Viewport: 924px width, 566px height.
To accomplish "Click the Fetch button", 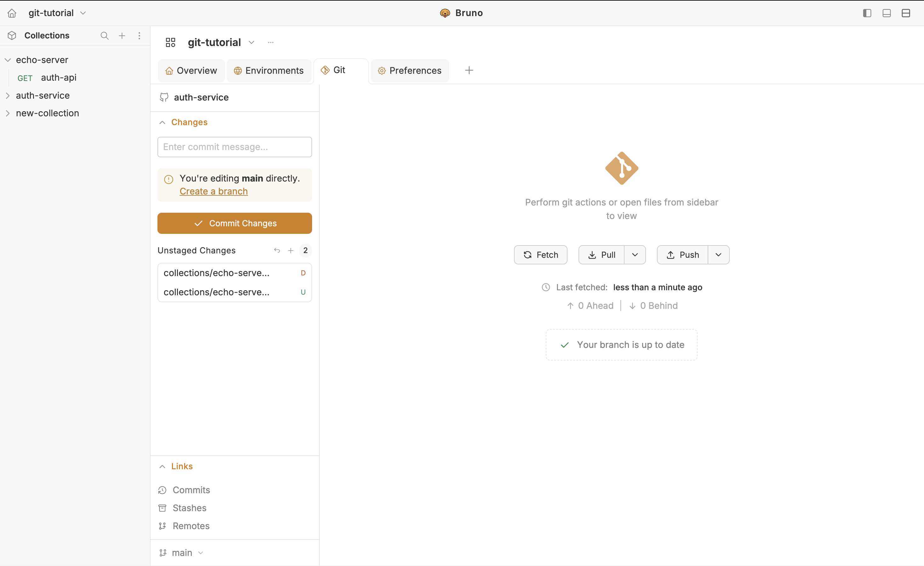I will tap(540, 255).
